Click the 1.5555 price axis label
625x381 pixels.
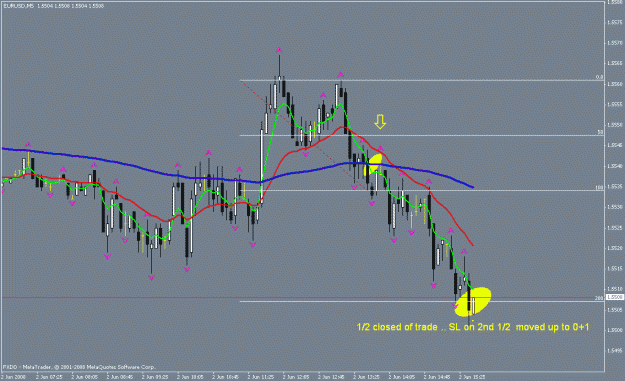(x=615, y=104)
